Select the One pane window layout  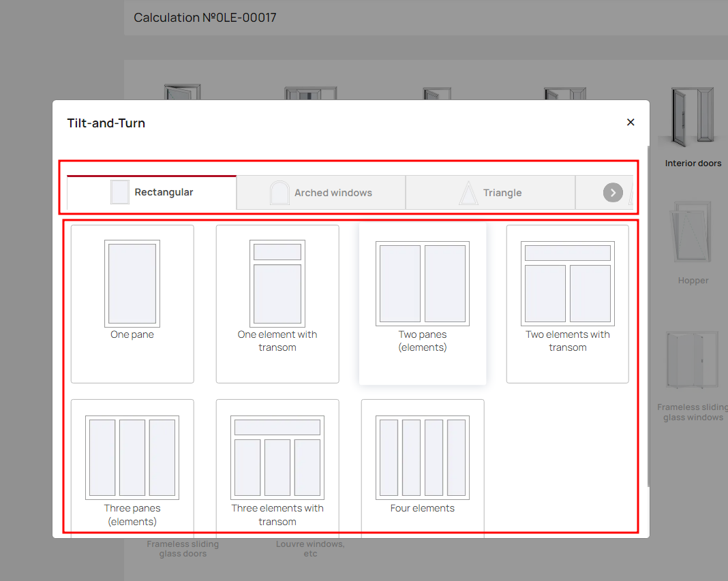point(132,304)
